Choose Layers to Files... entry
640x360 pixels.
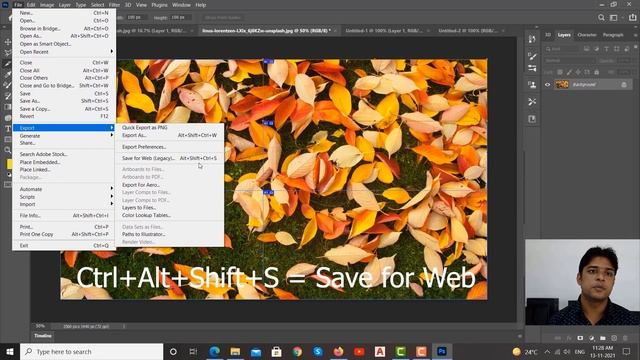(170, 207)
